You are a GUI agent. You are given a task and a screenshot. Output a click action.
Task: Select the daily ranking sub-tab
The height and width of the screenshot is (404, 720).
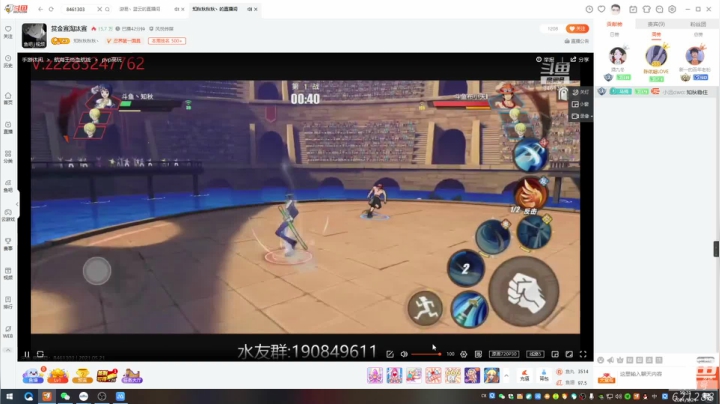[614, 34]
